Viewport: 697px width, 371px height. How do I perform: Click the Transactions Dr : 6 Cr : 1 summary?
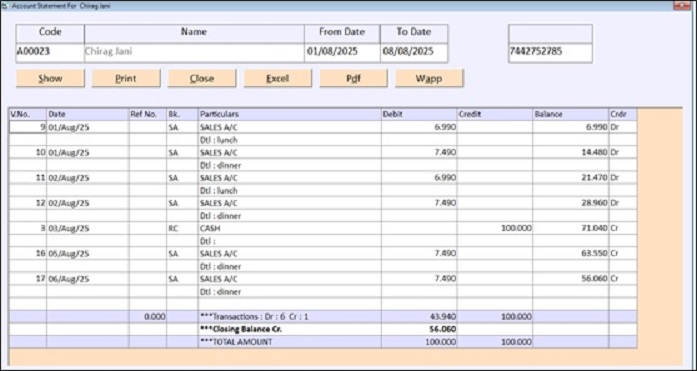pyautogui.click(x=290, y=317)
